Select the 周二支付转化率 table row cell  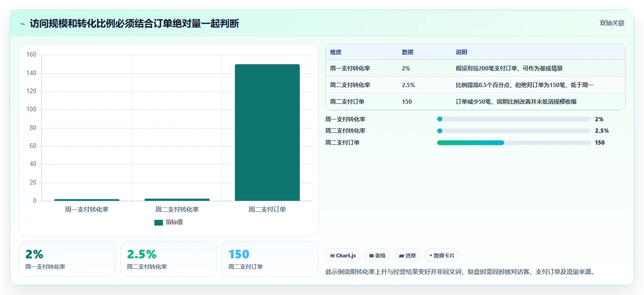350,85
